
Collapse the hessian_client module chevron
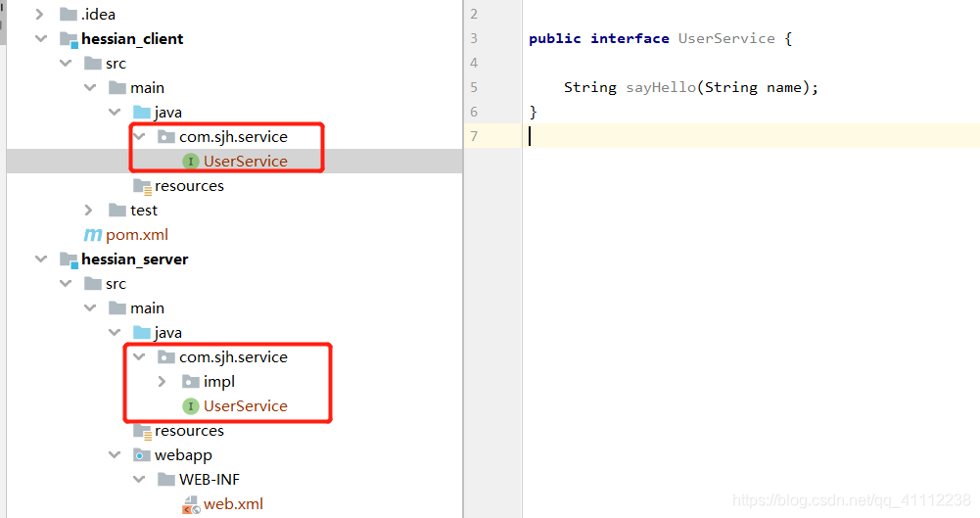[x=41, y=39]
